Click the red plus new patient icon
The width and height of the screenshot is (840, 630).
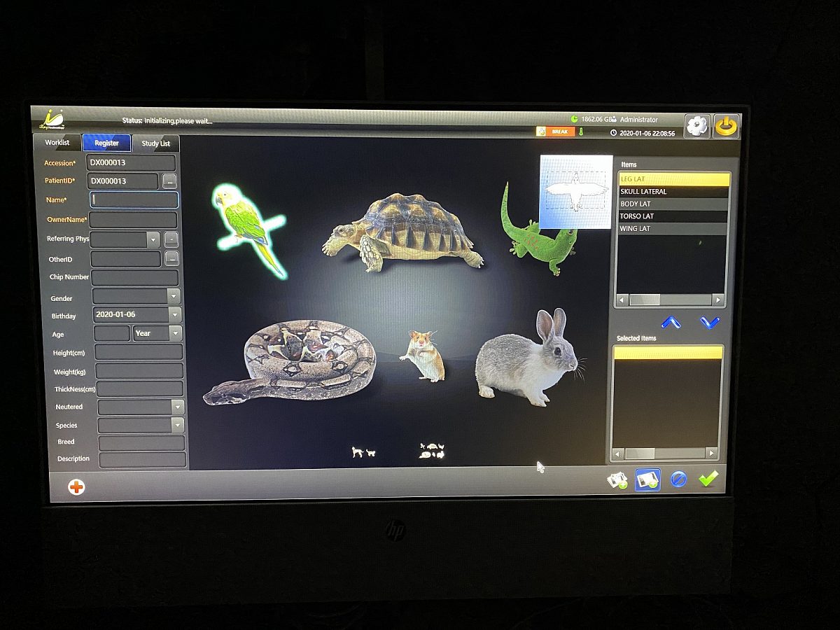coord(76,486)
